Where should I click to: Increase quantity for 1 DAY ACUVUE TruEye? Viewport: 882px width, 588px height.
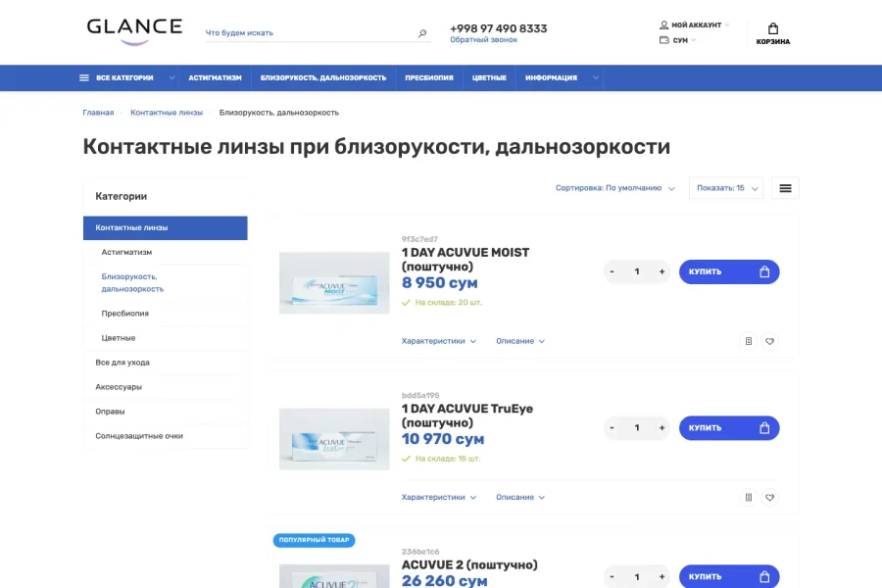point(661,428)
